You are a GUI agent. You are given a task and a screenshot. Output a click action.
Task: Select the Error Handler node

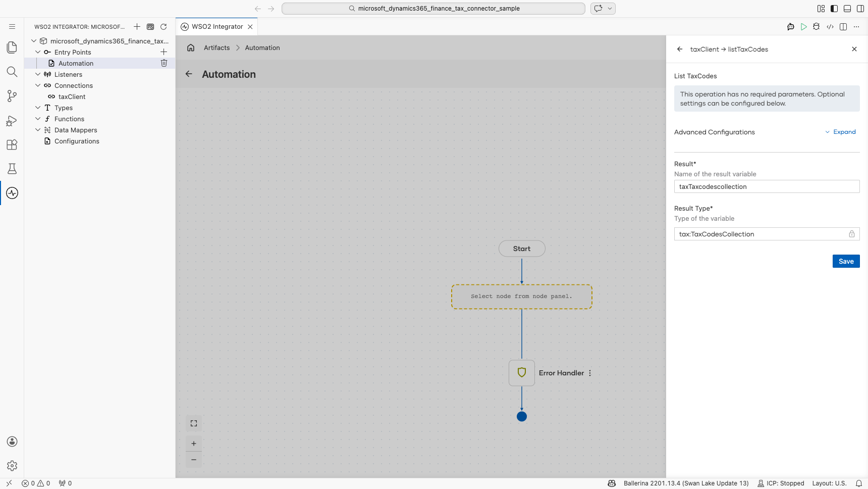[x=522, y=373]
